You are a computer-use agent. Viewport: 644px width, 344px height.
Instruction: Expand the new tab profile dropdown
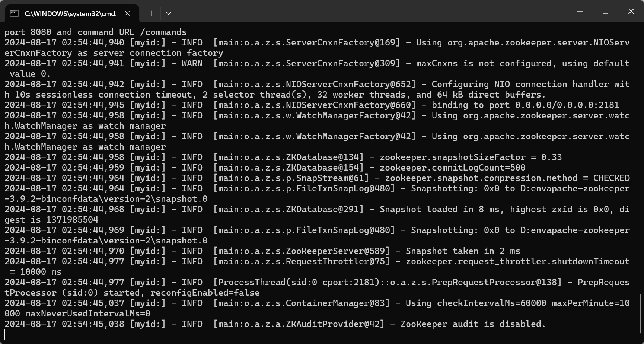point(169,13)
